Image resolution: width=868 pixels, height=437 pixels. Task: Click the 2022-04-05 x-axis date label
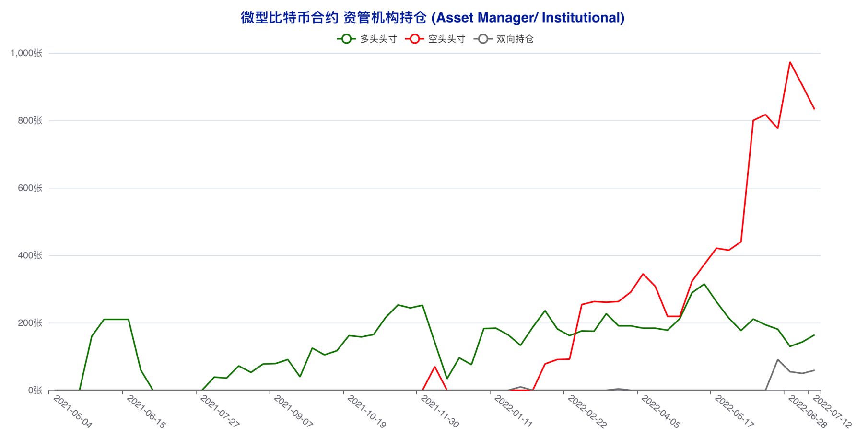click(660, 412)
